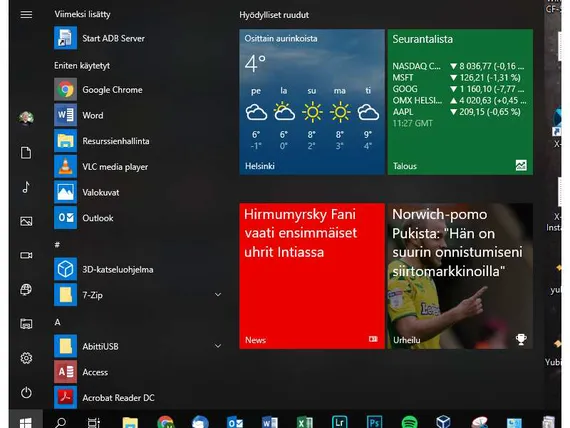Expand the 7-Zip folder chevron

coord(218,295)
